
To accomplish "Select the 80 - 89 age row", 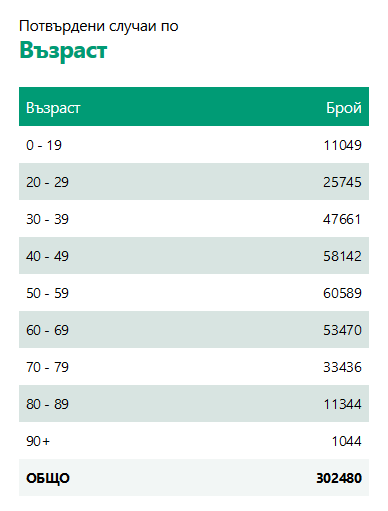I will (x=194, y=404).
